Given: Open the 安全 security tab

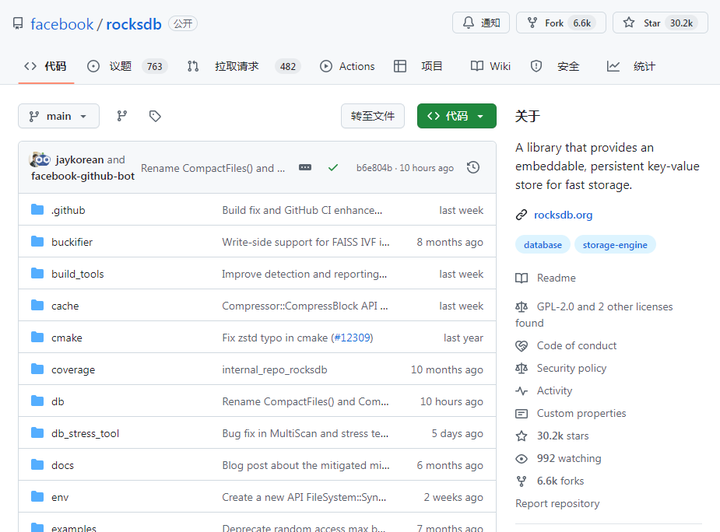Looking at the screenshot, I should click(555, 67).
